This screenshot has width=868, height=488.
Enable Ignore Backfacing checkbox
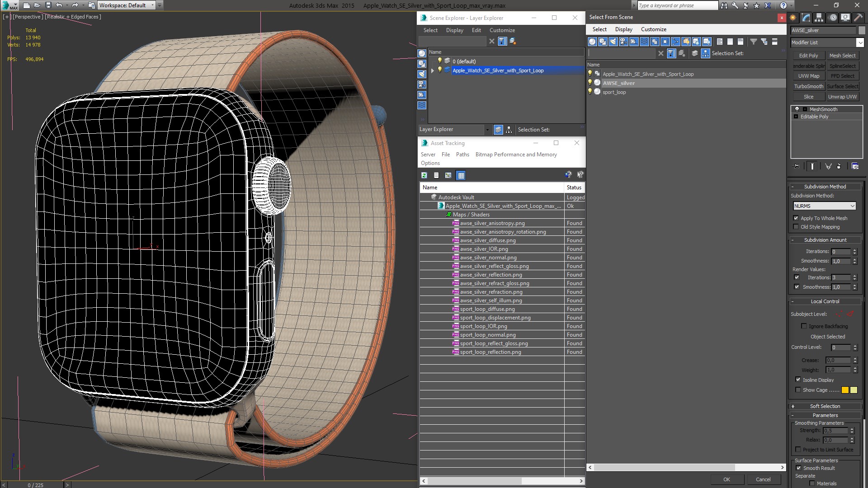(804, 326)
